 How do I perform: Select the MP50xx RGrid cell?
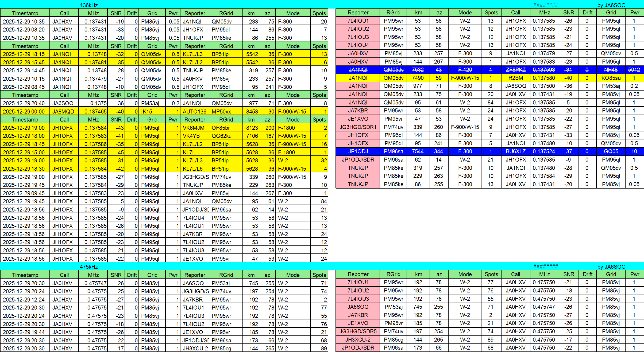point(221,112)
